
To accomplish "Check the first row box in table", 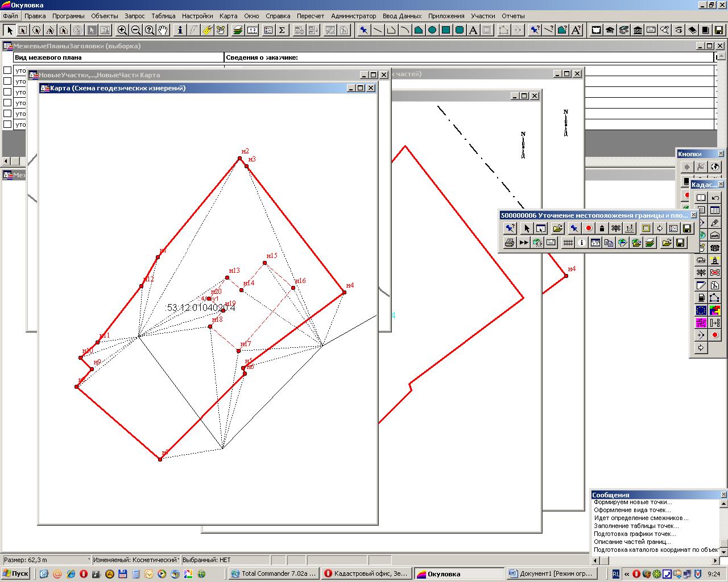I will tap(7, 70).
